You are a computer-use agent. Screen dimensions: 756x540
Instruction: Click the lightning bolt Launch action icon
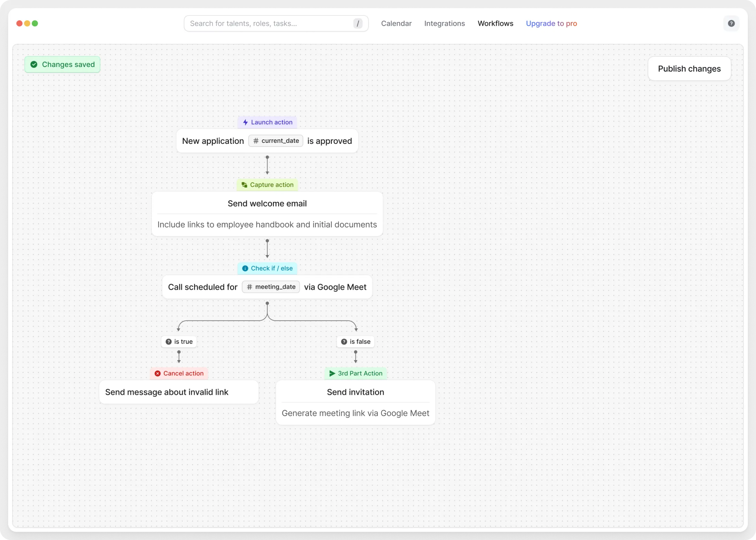point(245,122)
